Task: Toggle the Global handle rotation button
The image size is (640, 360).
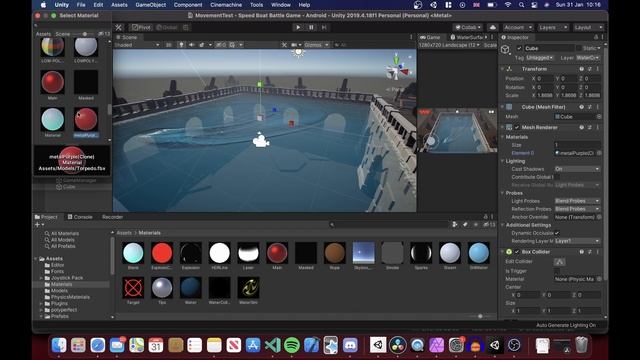Action: tap(167, 27)
